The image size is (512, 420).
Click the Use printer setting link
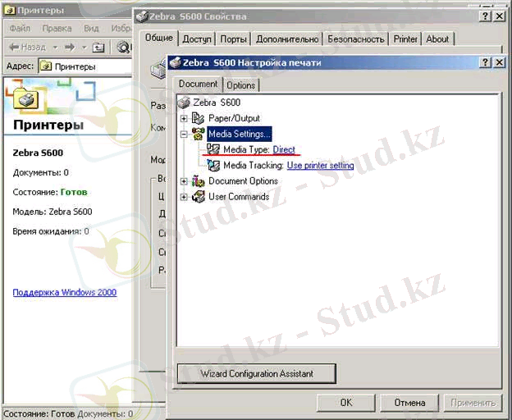320,166
